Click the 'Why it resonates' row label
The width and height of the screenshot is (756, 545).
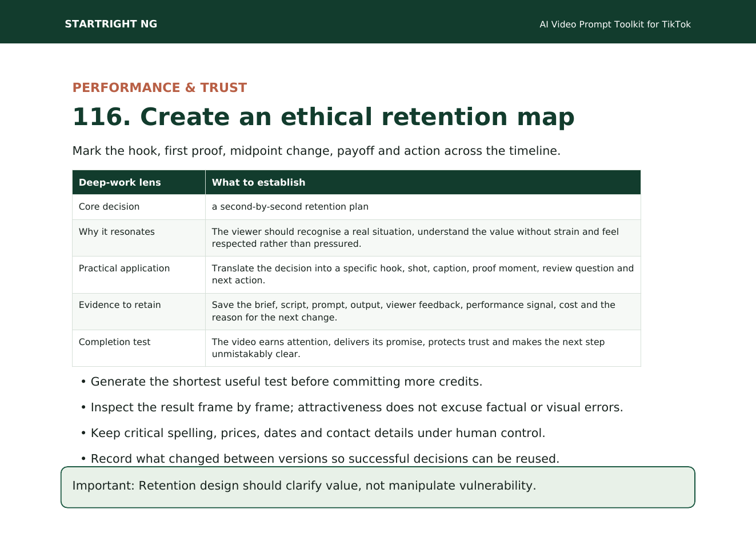point(139,238)
